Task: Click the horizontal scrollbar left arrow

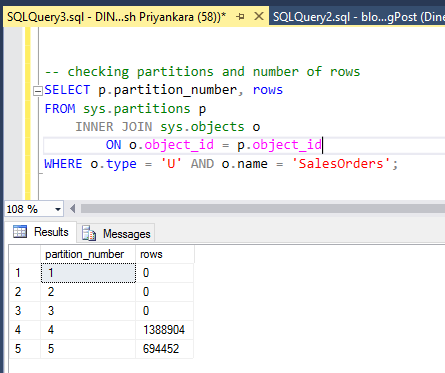Action: coord(72,209)
